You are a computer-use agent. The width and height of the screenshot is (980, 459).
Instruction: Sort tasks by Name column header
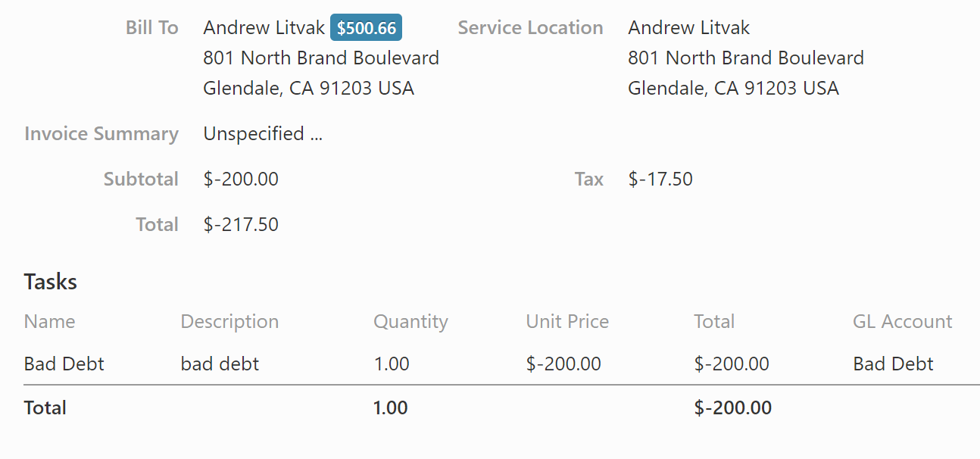[49, 322]
